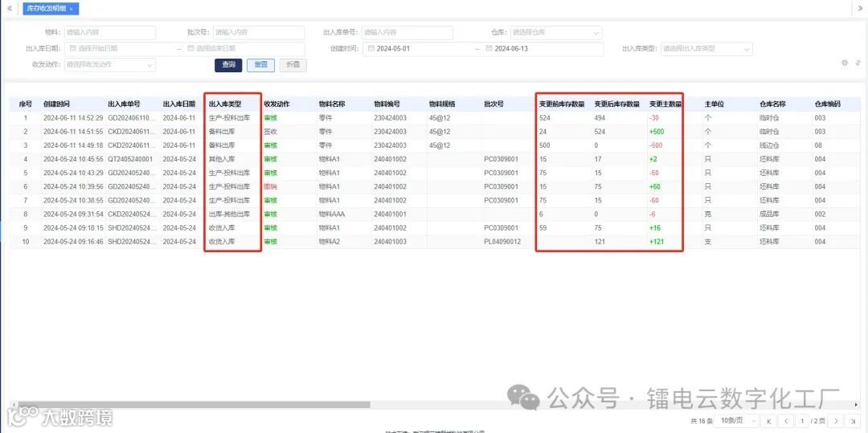
Task: Click the 签收 action in row 2
Action: coord(270,132)
